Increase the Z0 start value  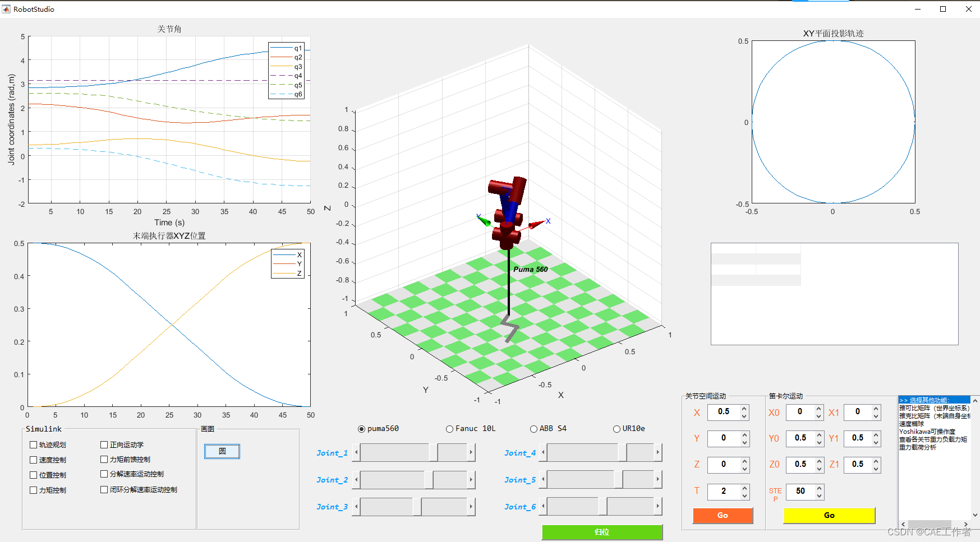819,461
